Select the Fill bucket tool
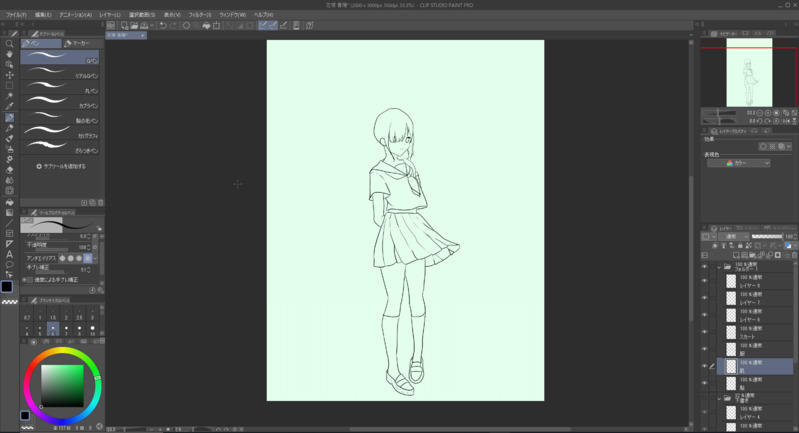Screen dimensions: 799x433 (x=9, y=202)
